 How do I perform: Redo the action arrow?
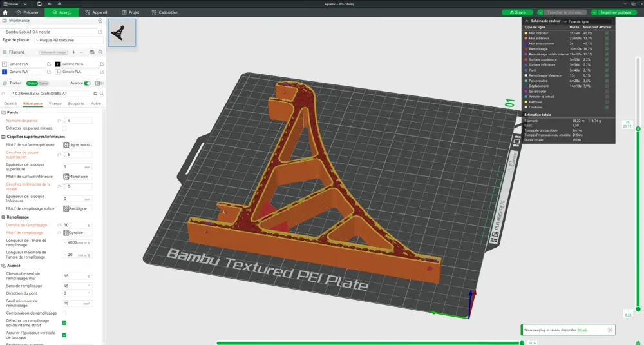(x=59, y=4)
